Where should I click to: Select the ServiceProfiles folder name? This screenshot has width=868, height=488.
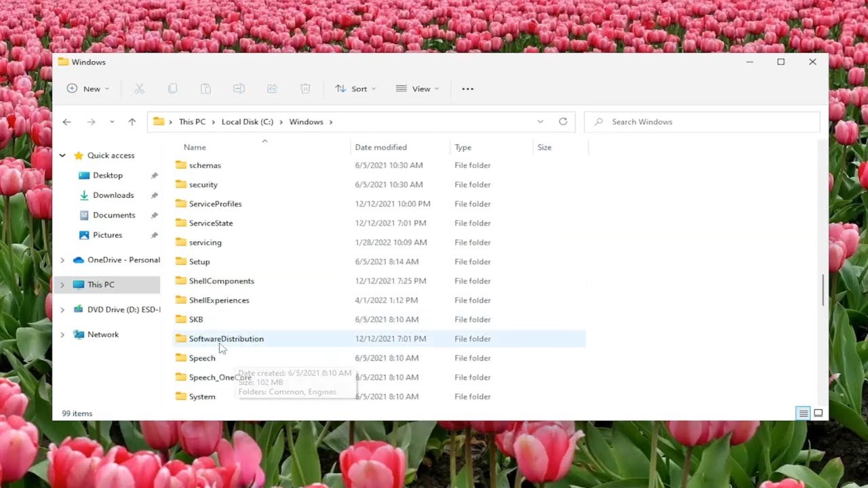(x=215, y=204)
